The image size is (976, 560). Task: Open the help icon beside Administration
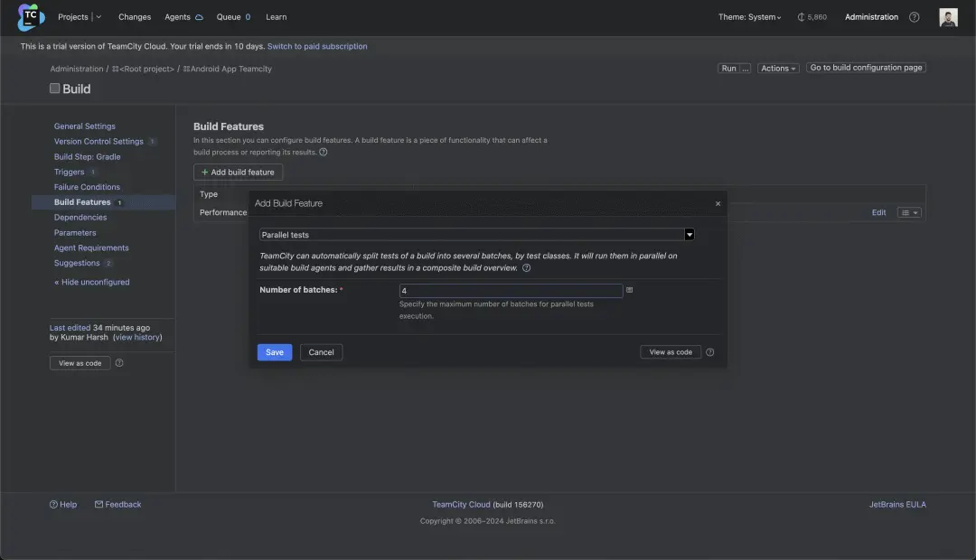click(x=914, y=17)
